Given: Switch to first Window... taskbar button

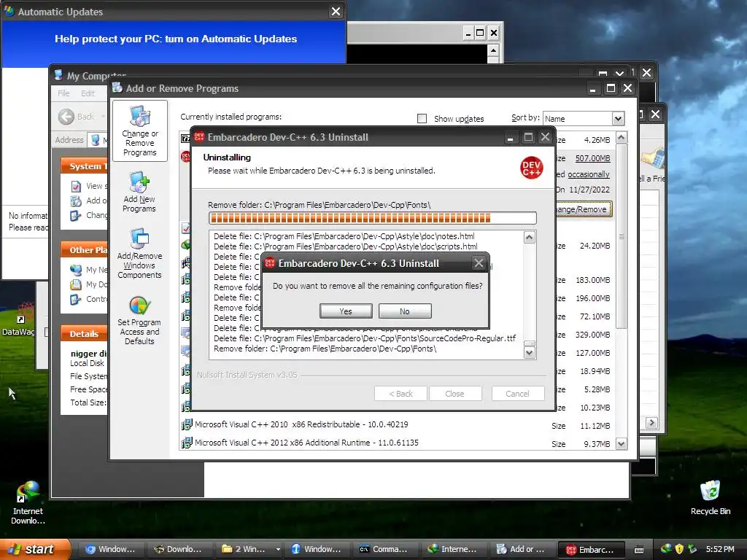Looking at the screenshot, I should (111, 549).
